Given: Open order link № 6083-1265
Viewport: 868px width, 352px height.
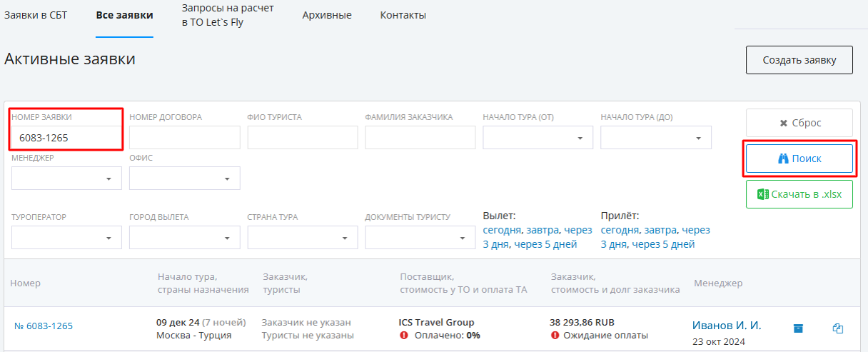Looking at the screenshot, I should [x=44, y=326].
